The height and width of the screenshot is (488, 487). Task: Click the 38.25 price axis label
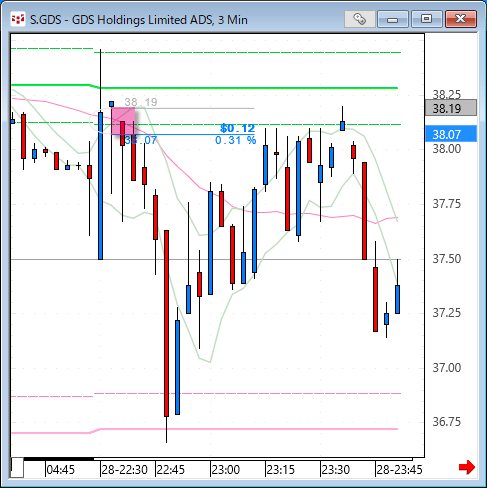tap(447, 95)
